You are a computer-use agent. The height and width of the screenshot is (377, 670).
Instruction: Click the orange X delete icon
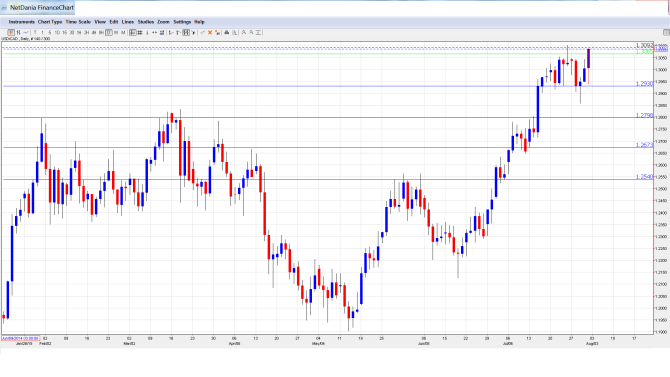click(210, 32)
